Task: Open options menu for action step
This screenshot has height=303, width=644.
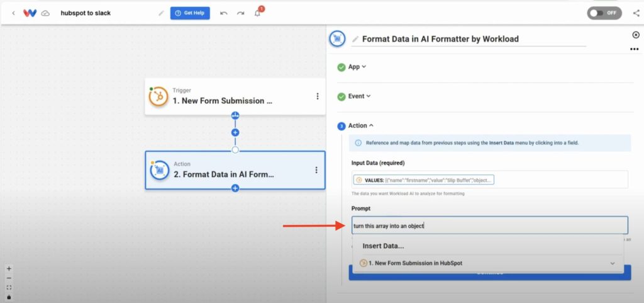Action: pos(316,170)
